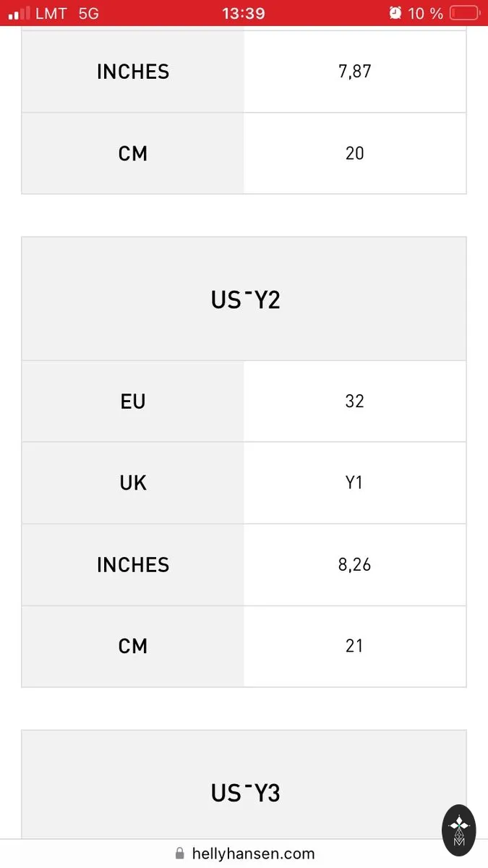Click the 21 cm value
Screen dimensions: 488x868
pyautogui.click(x=355, y=646)
